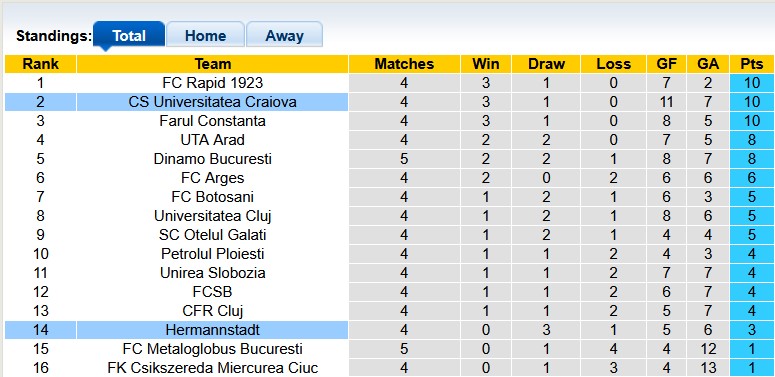Screen dimensions: 775x377
Task: Switch to the Away standings tab
Action: 284,36
